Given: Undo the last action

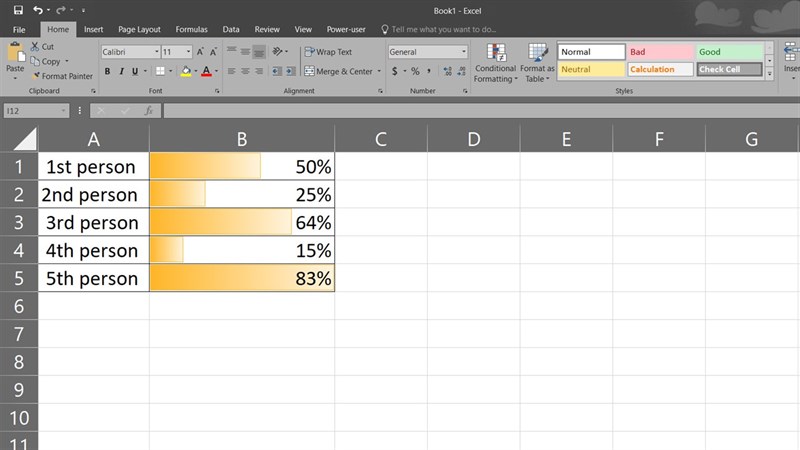Looking at the screenshot, I should point(38,10).
